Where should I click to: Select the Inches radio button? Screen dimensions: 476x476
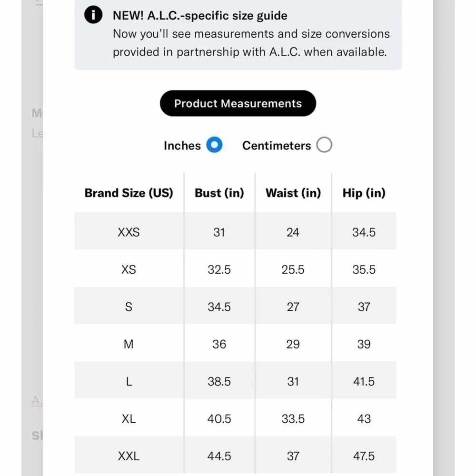214,145
